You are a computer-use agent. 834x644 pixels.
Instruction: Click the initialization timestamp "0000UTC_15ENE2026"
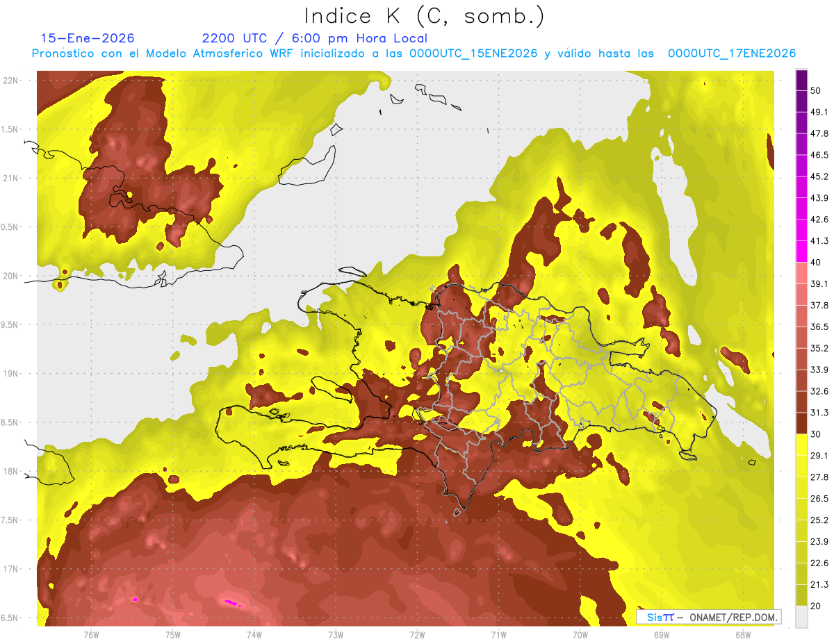(473, 53)
